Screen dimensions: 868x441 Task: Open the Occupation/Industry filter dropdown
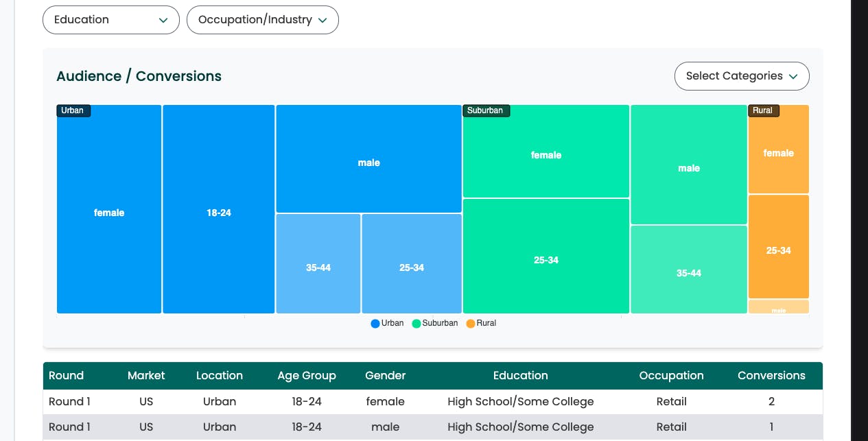pyautogui.click(x=262, y=20)
